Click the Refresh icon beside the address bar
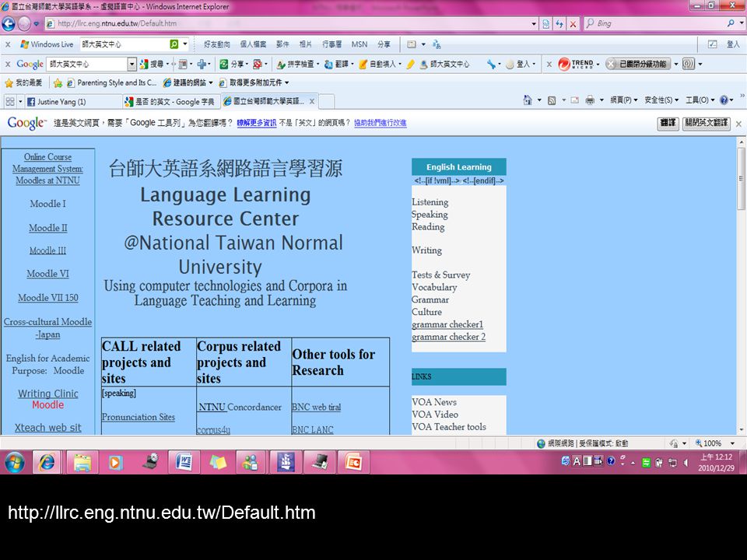Screen dimensions: 747x560 559,23
